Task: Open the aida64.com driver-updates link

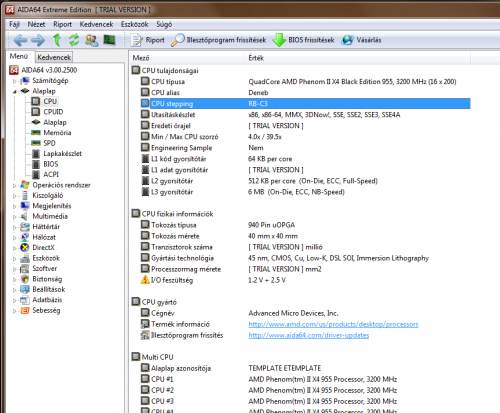Action: 309,335
